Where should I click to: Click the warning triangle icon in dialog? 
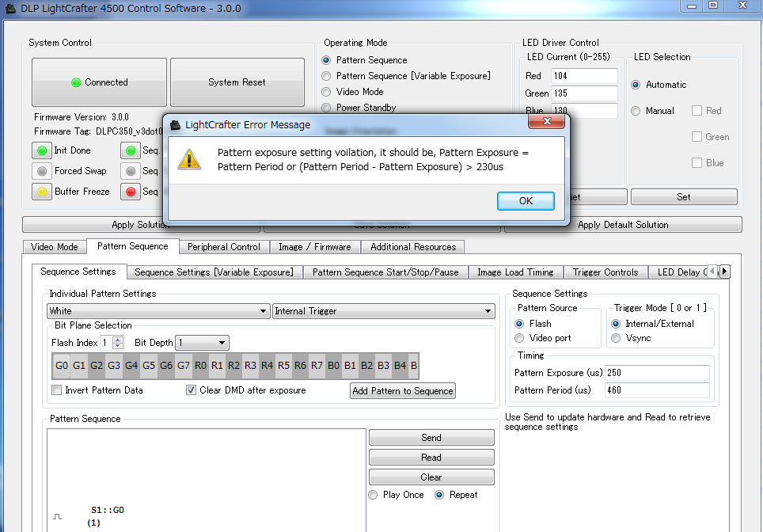(x=189, y=159)
